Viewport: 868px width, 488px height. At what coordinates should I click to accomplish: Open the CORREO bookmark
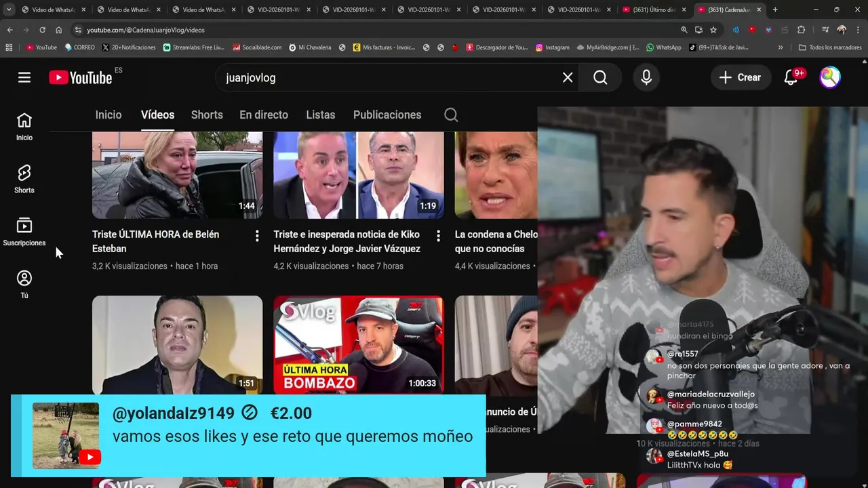pyautogui.click(x=79, y=47)
